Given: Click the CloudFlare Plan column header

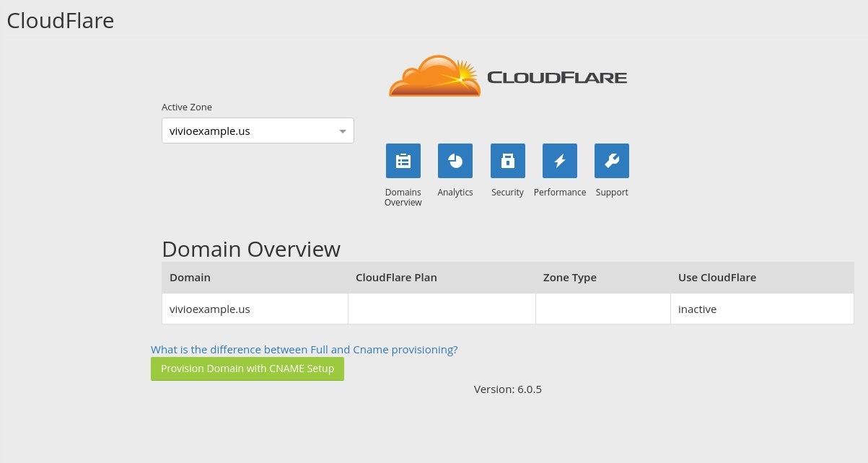Looking at the screenshot, I should (x=396, y=278).
